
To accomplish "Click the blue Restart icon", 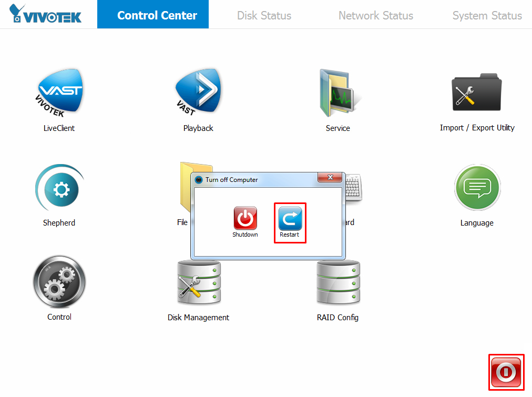I will click(x=290, y=218).
